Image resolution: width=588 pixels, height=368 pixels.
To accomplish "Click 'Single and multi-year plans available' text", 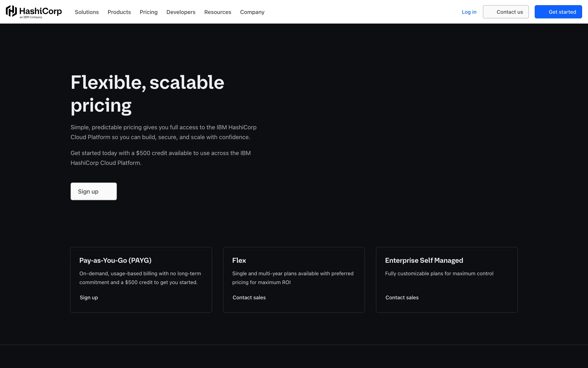I will click(x=293, y=278).
